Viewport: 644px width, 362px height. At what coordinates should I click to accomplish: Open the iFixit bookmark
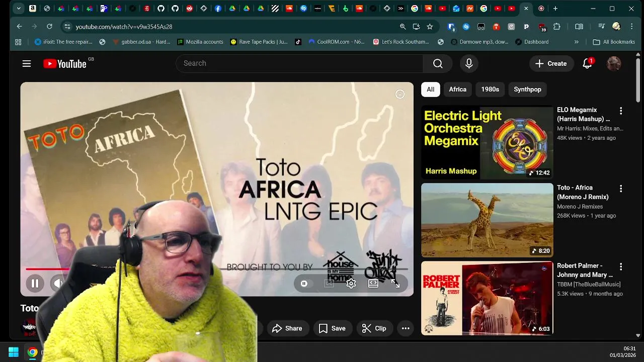(x=63, y=42)
